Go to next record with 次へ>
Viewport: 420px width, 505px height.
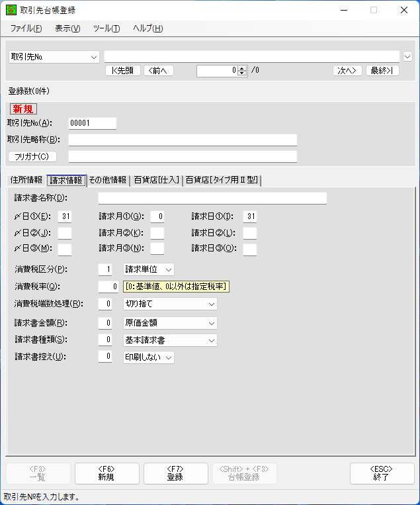(x=347, y=71)
